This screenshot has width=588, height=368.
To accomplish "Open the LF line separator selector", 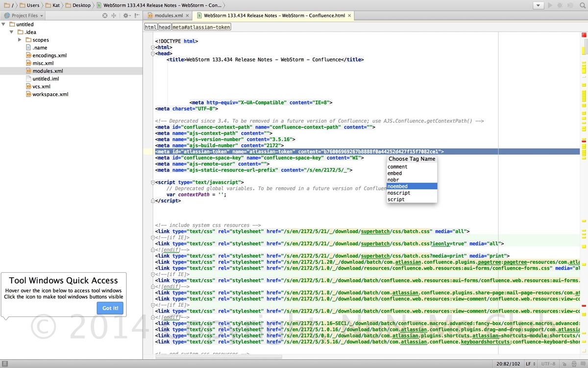I will tap(531, 364).
